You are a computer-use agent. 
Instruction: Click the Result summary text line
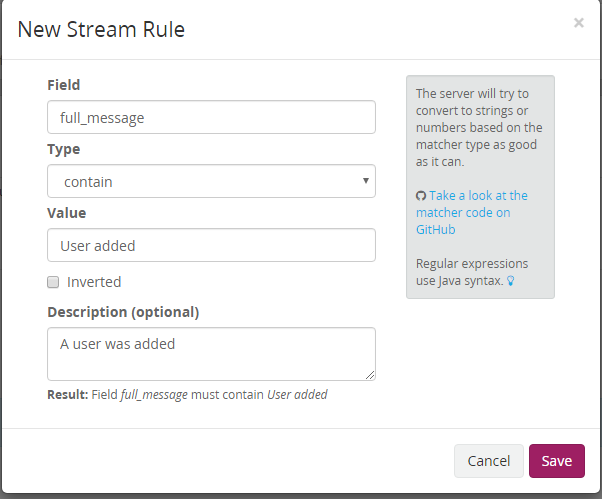[187, 394]
